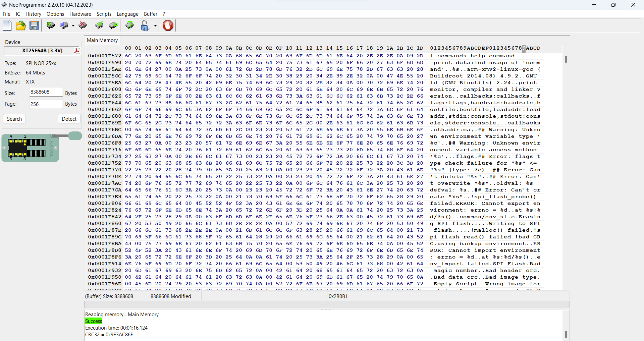Open the XT25F64B PDF datasheet icon
Image resolution: width=644 pixels, height=341 pixels.
point(77,51)
